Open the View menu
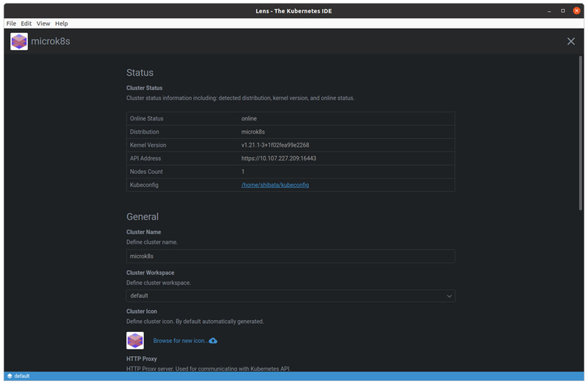The image size is (588, 384). click(x=43, y=23)
